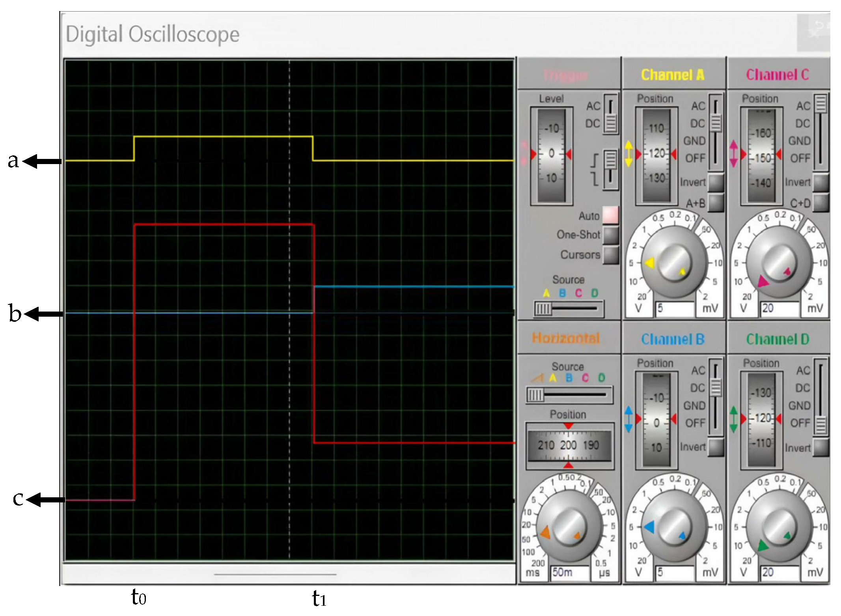Toggle the Cursors button

click(610, 255)
